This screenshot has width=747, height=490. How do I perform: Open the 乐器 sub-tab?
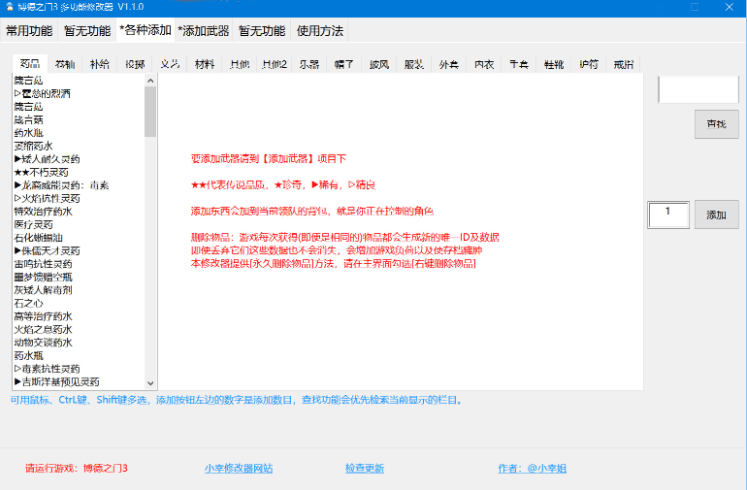309,64
